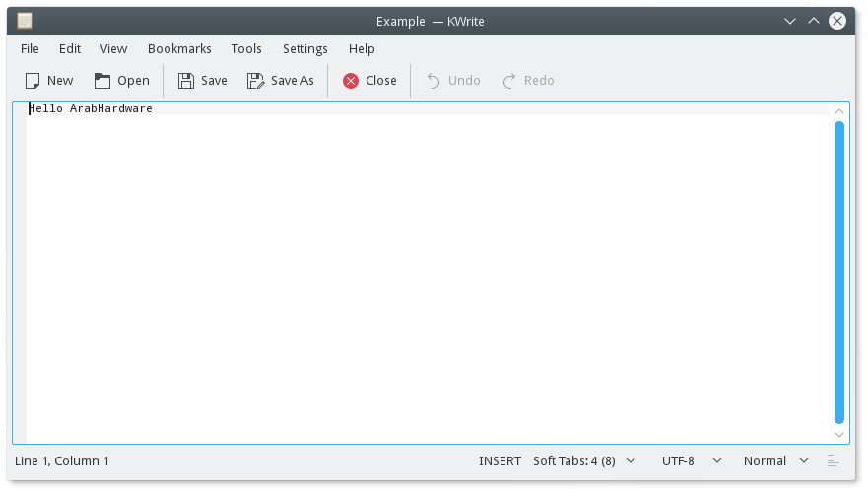868x493 pixels.
Task: Click the Hello ArabHardware text line
Action: coord(91,108)
